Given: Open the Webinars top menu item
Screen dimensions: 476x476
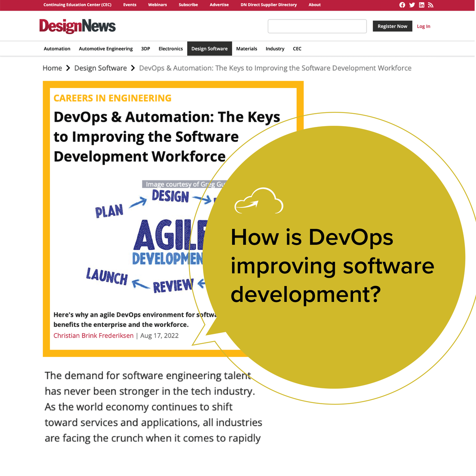Looking at the screenshot, I should tap(157, 5).
